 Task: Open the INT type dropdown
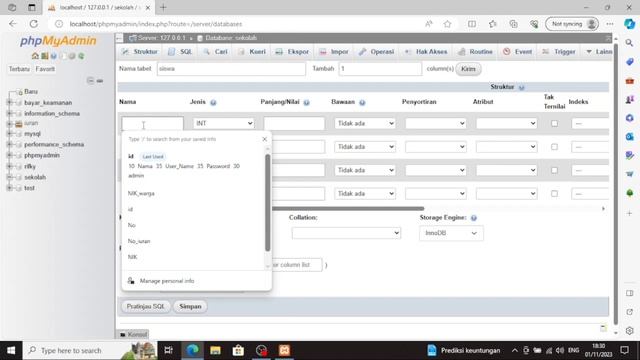click(x=224, y=123)
